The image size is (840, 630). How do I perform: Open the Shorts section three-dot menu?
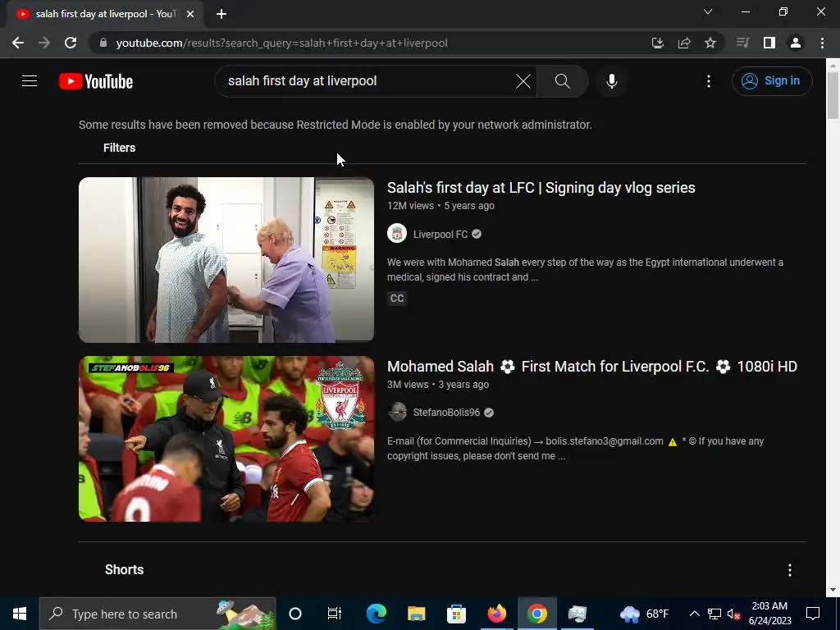point(790,570)
